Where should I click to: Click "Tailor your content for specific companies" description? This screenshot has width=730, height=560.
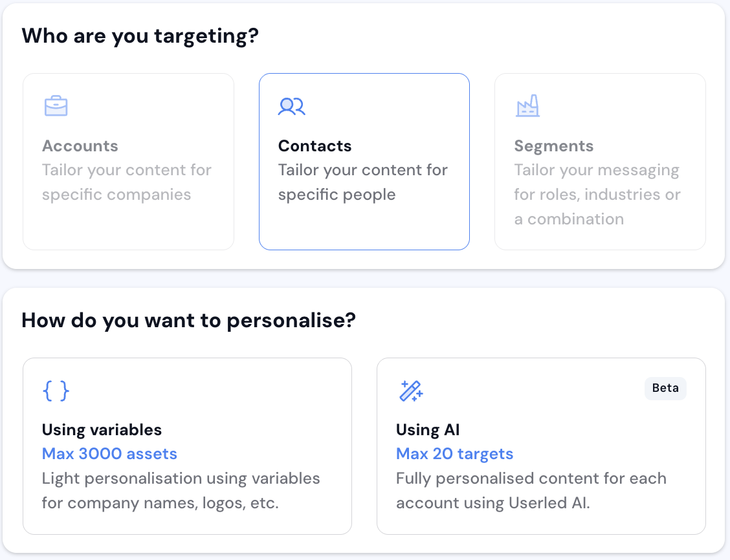127,182
